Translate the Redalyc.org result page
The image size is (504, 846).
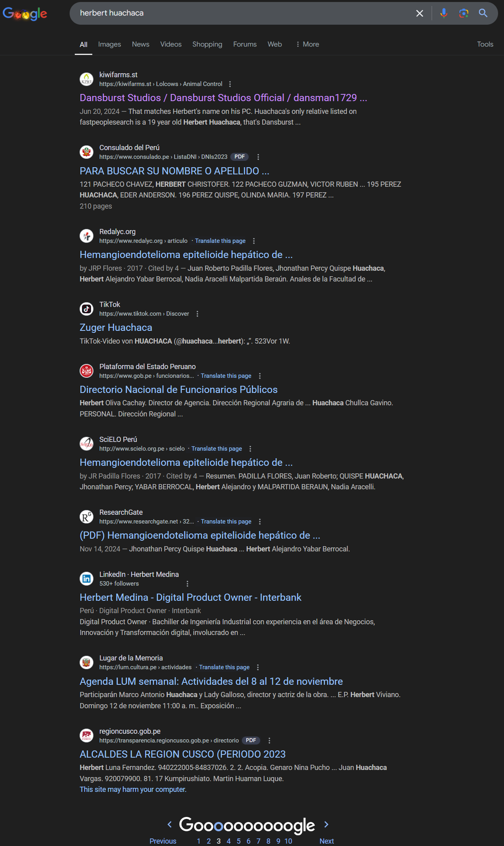click(220, 241)
